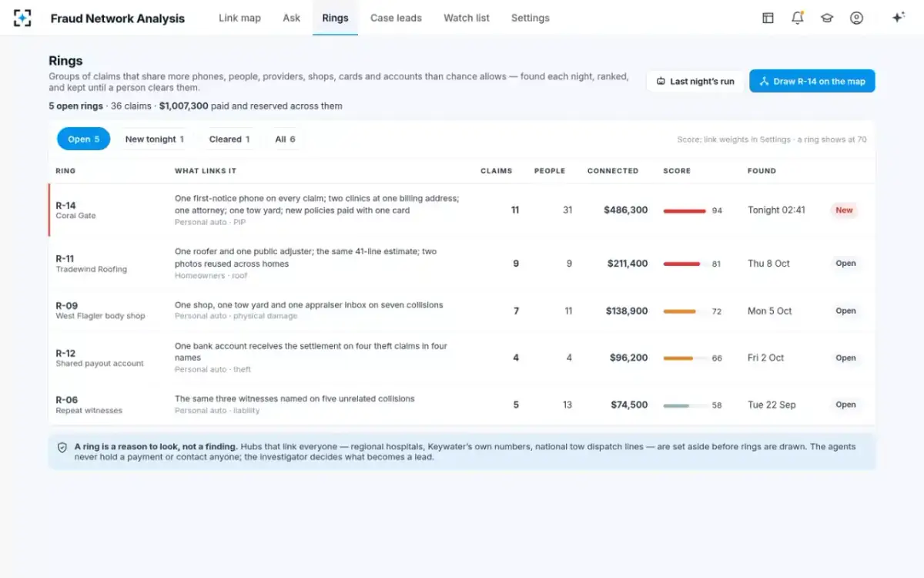Viewport: 924px width, 578px height.
Task: Click the Personal auto · PIP tag
Action: (210, 222)
